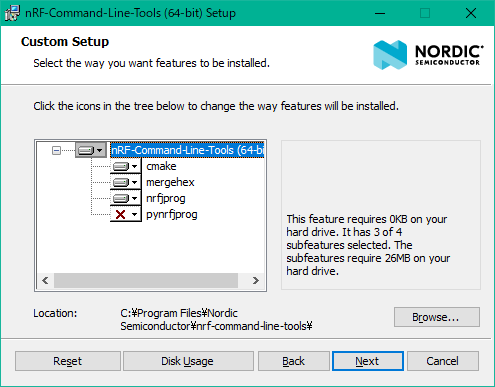
Task: Click the feature tree's scroll left arrow
Action: click(45, 281)
